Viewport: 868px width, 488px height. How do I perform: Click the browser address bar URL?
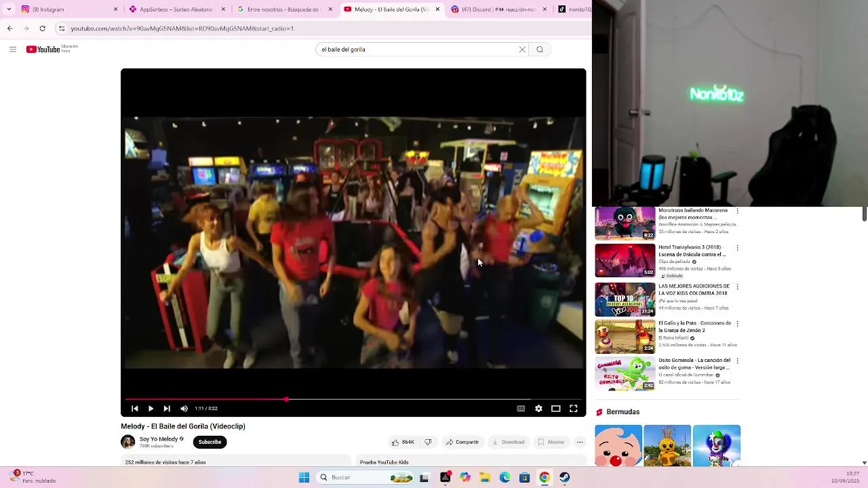click(x=182, y=28)
